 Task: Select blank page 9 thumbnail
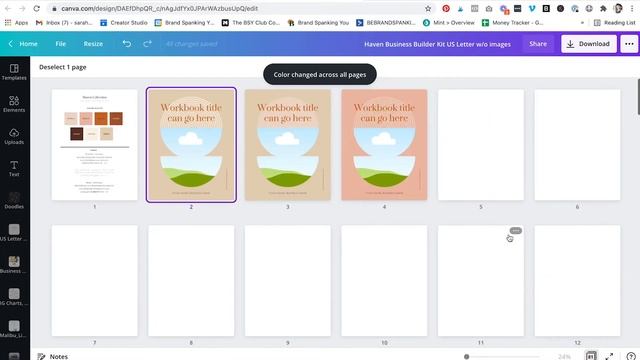pyautogui.click(x=288, y=281)
